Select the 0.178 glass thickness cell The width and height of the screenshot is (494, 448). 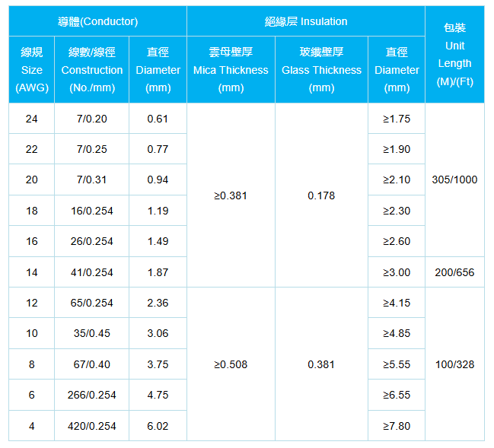click(321, 195)
